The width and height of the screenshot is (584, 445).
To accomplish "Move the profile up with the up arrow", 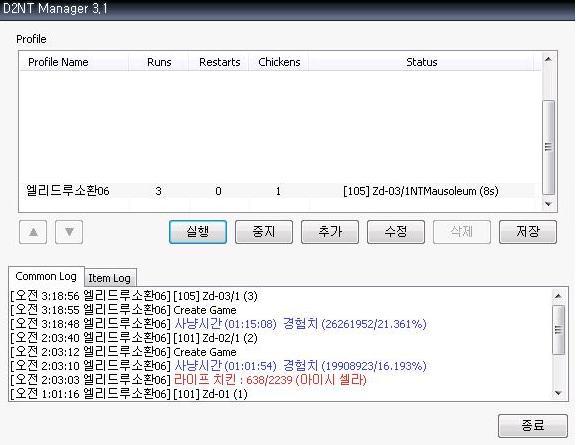I will coord(33,232).
